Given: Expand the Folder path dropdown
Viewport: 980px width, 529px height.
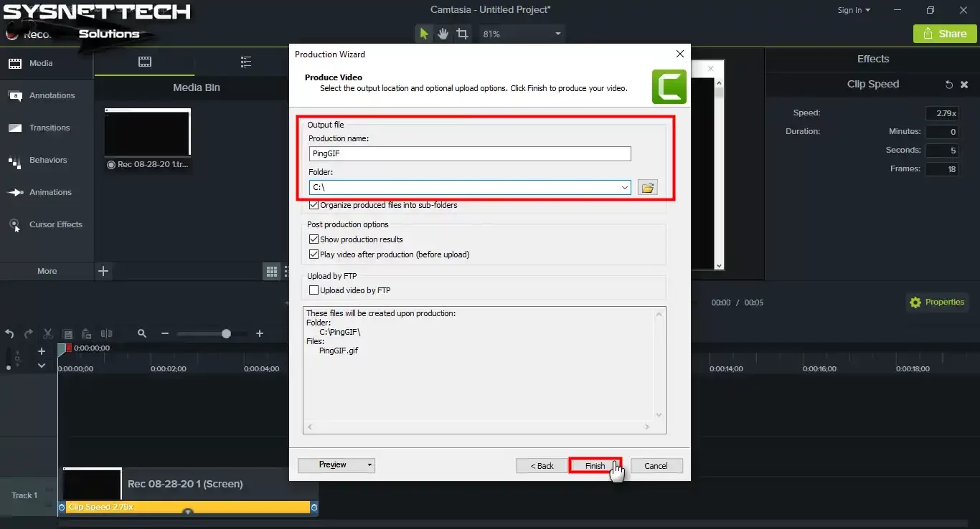Looking at the screenshot, I should coord(625,188).
